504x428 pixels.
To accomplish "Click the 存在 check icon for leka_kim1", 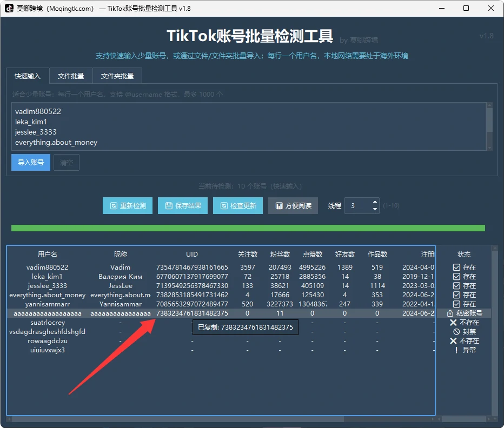I will tap(456, 277).
